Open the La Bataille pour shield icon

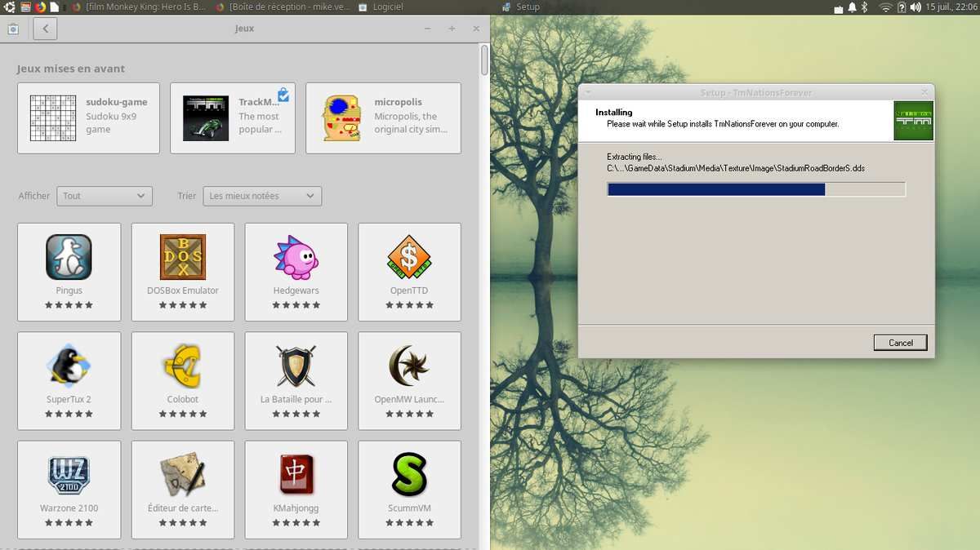coord(296,366)
